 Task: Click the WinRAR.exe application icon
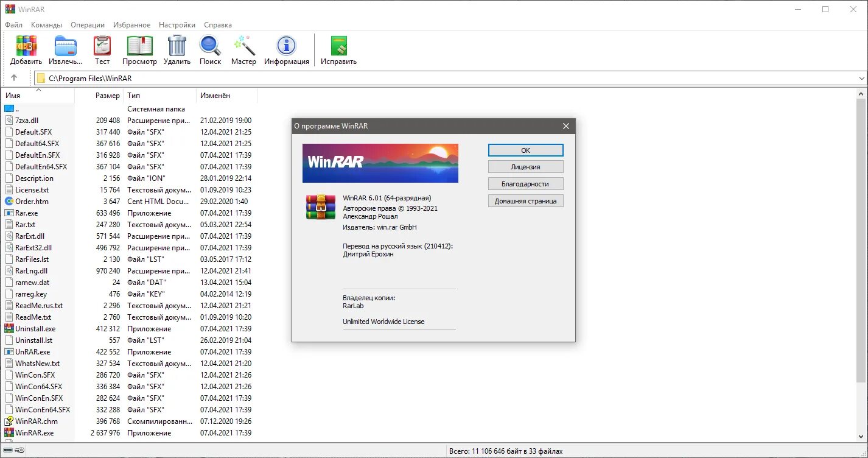tap(9, 432)
